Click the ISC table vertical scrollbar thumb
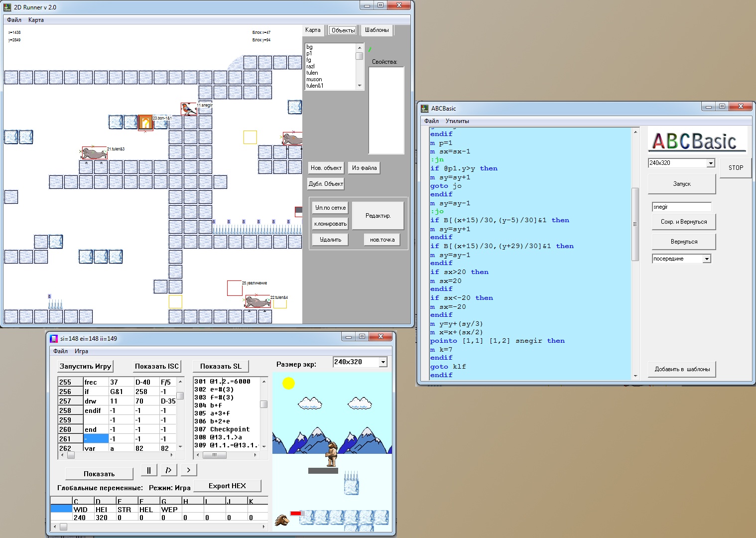Image resolution: width=756 pixels, height=538 pixels. pos(180,396)
